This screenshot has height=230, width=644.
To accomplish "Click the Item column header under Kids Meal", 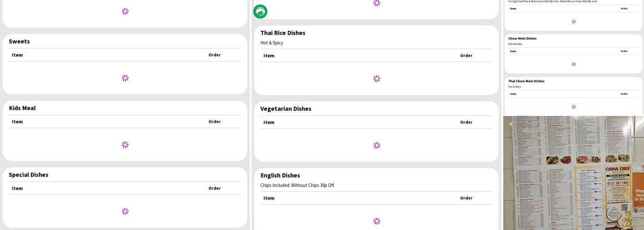I will (17, 122).
